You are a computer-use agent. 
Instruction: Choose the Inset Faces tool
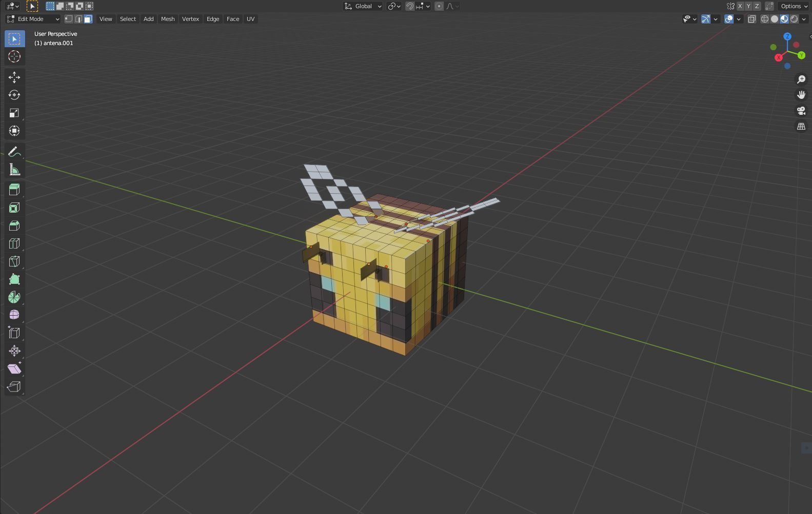coord(14,208)
